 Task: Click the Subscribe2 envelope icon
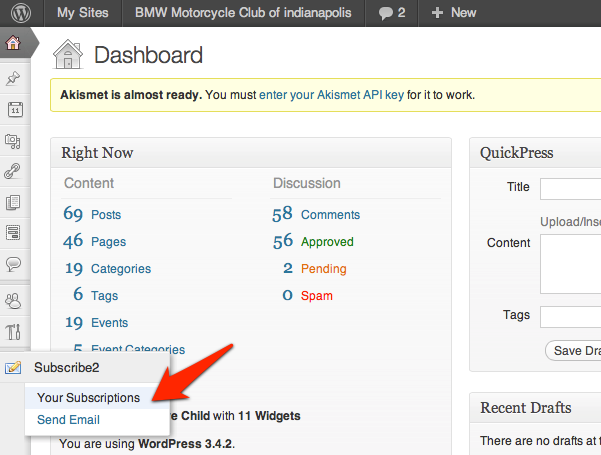pyautogui.click(x=13, y=367)
